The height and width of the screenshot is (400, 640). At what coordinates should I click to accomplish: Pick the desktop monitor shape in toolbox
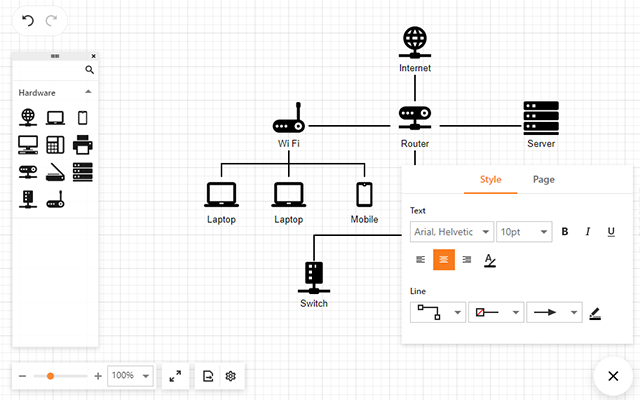28,145
